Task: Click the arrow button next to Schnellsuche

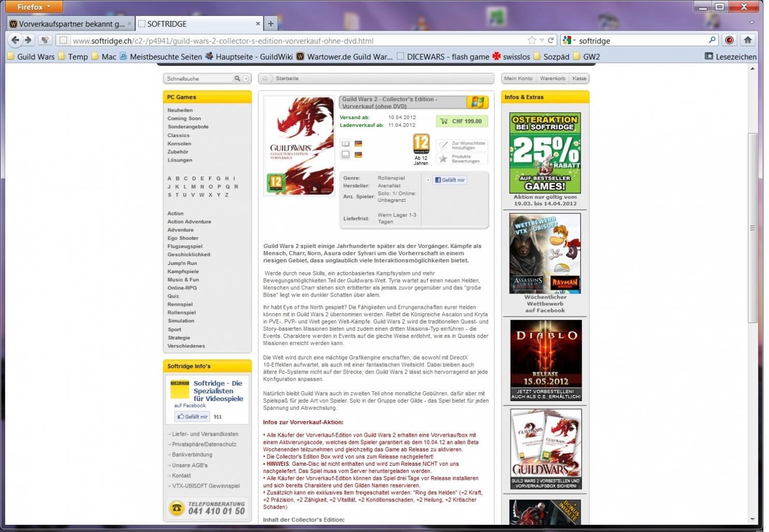Action: click(x=245, y=79)
